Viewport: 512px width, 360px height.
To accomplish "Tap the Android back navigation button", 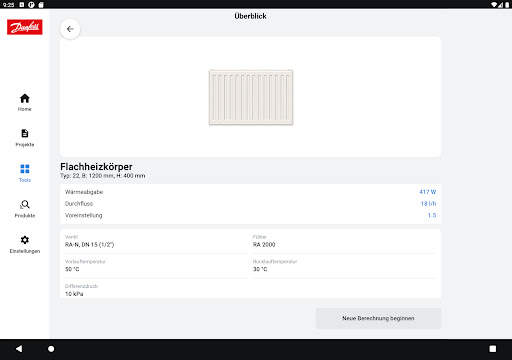I will [19, 349].
